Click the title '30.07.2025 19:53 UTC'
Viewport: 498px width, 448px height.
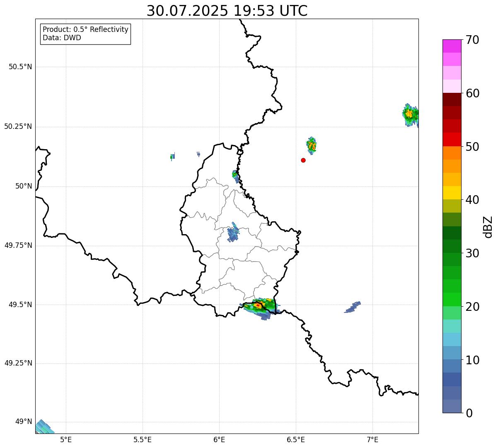click(227, 11)
